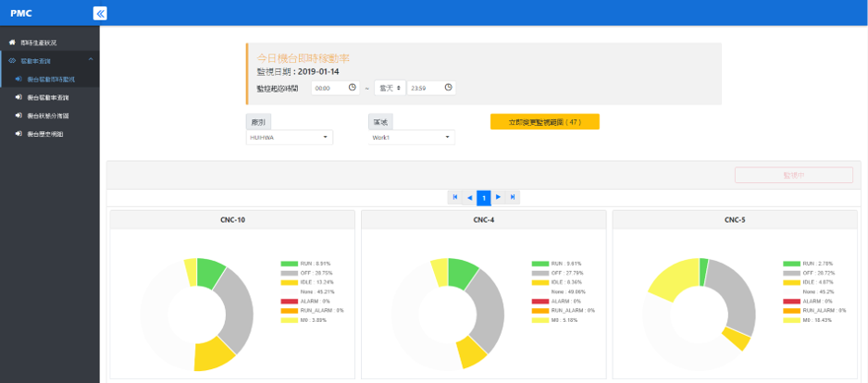
Task: Jump to last page with pagination icon
Action: [513, 197]
